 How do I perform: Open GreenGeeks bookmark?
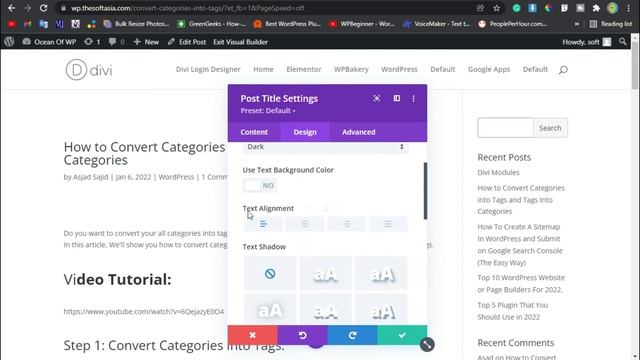[211, 24]
